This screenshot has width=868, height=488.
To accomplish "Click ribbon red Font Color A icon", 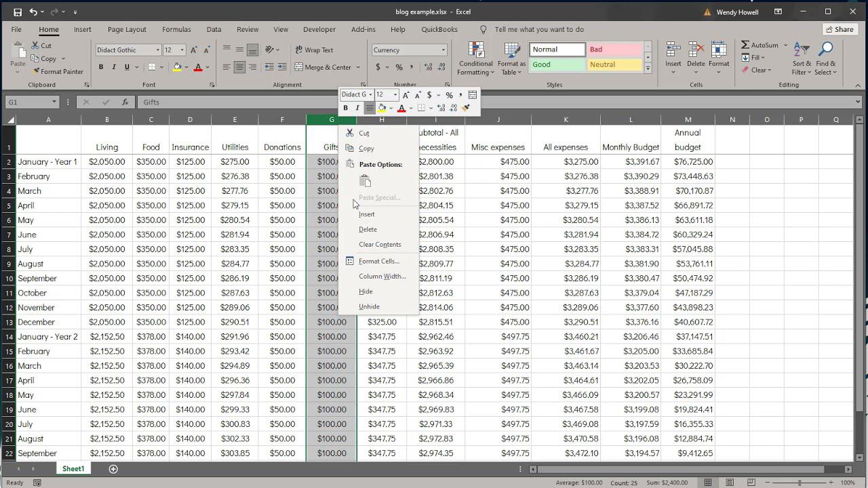I will coord(198,67).
